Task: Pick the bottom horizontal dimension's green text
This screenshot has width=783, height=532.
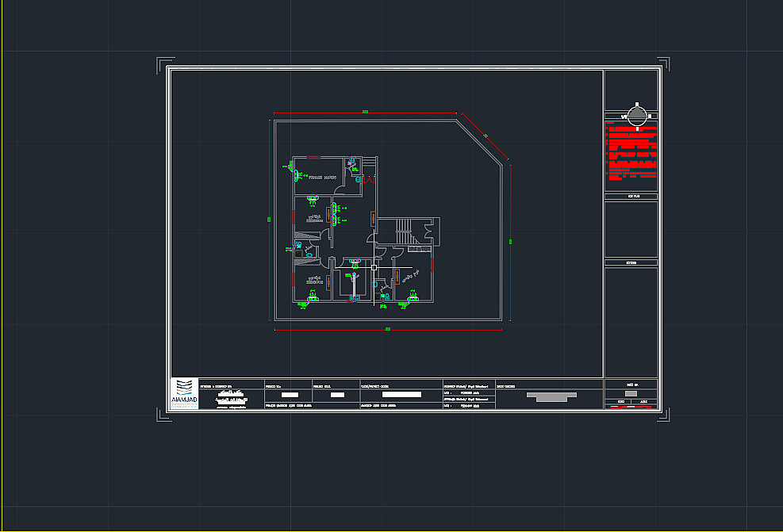Action: pyautogui.click(x=388, y=329)
